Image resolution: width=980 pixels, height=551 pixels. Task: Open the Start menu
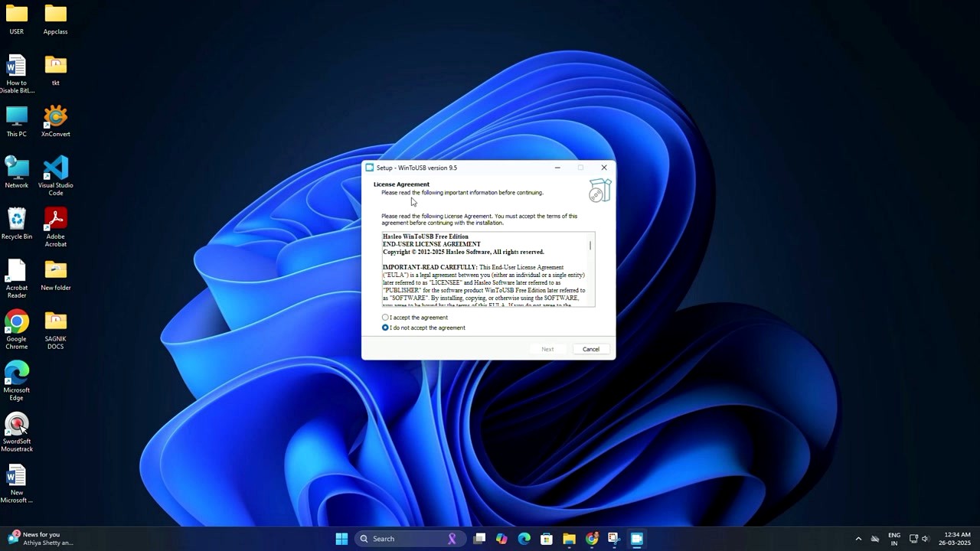pyautogui.click(x=341, y=538)
